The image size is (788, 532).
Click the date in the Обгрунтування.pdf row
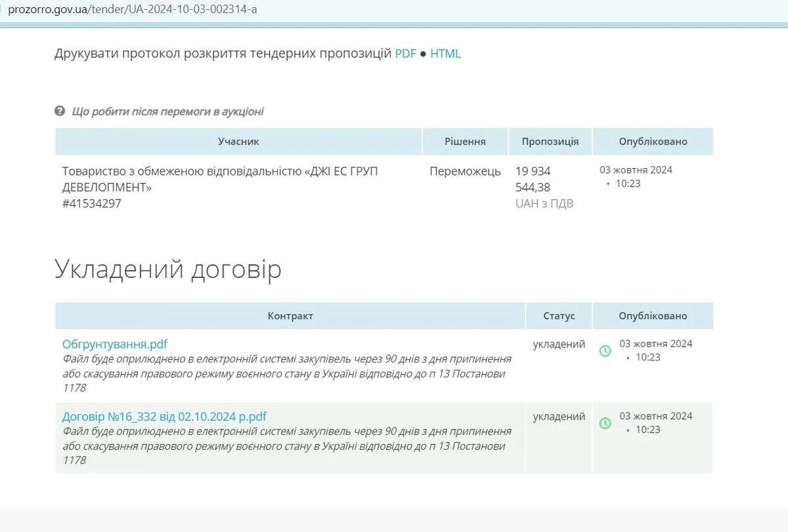pyautogui.click(x=656, y=344)
